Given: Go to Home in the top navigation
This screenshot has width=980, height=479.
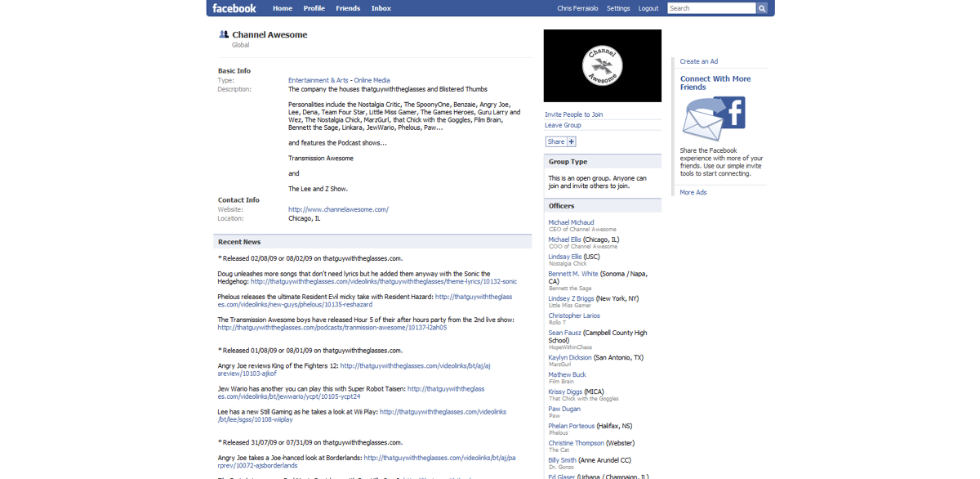Looking at the screenshot, I should pos(283,8).
